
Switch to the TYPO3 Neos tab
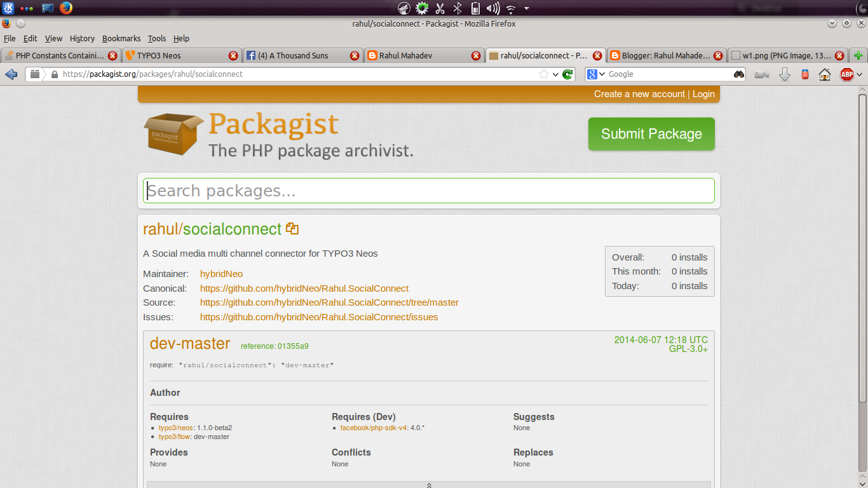pyautogui.click(x=181, y=55)
